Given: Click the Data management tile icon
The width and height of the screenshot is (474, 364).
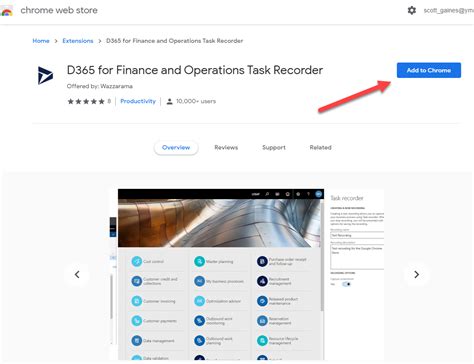Looking at the screenshot, I should 137,341.
